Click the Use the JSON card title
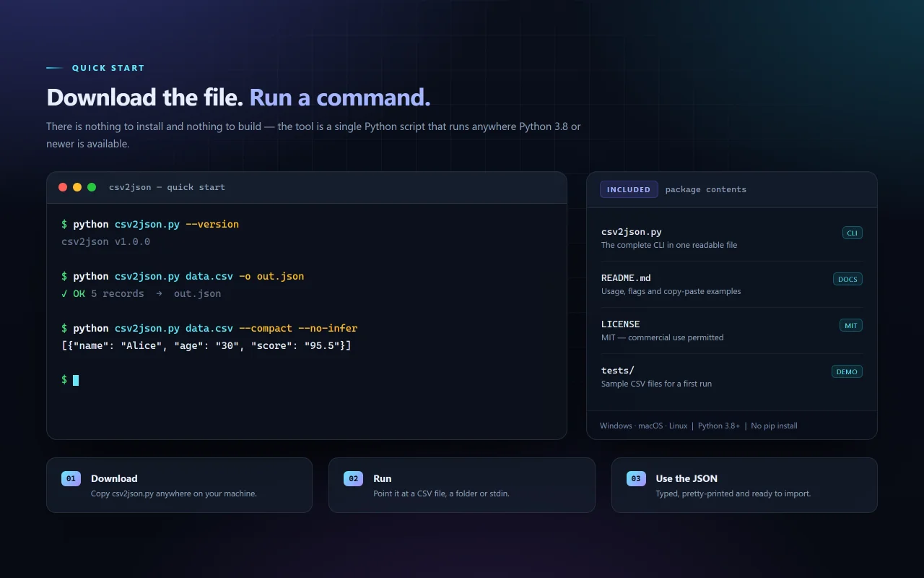924x578 pixels. coord(687,478)
